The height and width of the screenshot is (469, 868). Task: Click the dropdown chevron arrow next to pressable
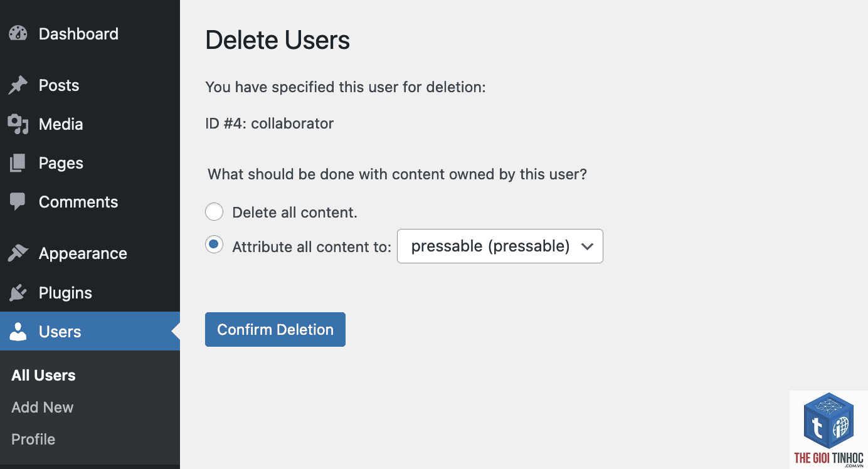click(587, 246)
